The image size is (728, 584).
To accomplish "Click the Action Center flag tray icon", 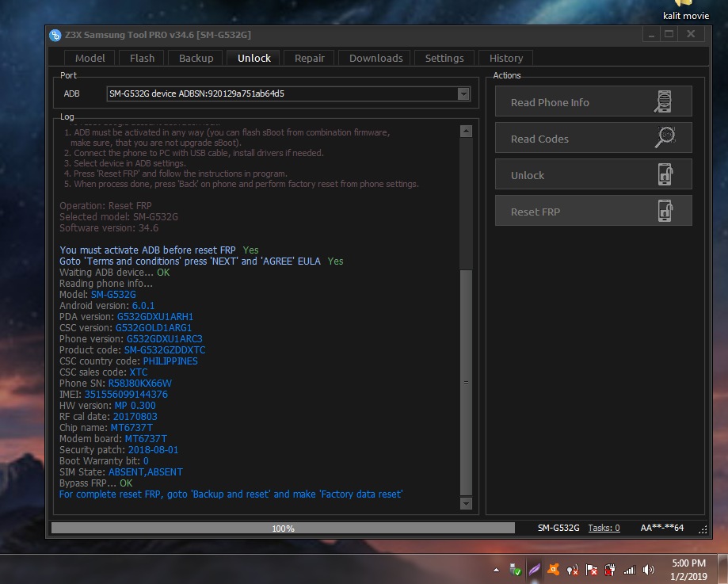I will pos(591,570).
